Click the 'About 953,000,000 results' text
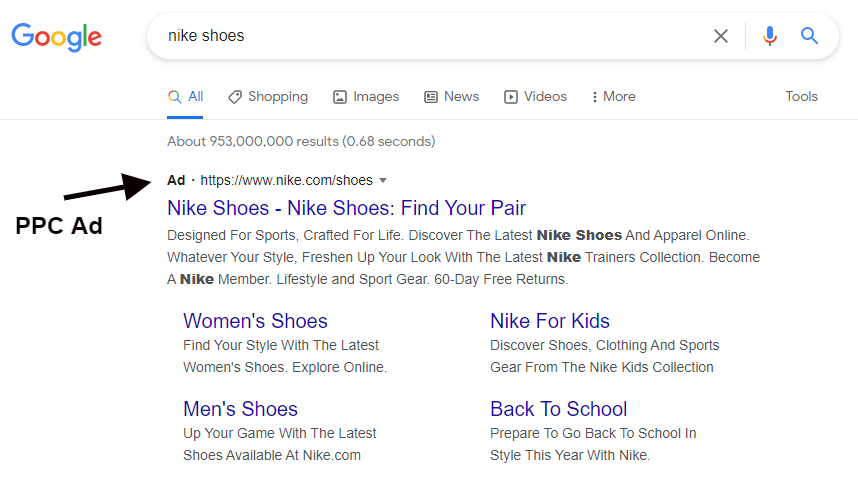 pos(301,141)
